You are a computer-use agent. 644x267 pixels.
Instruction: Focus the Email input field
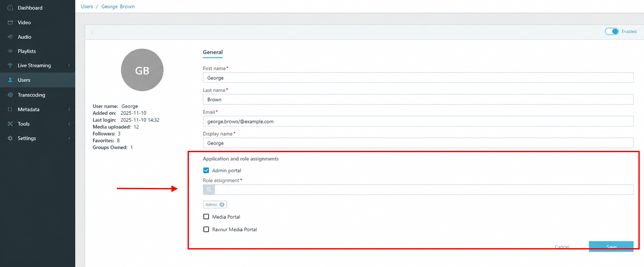coord(418,121)
